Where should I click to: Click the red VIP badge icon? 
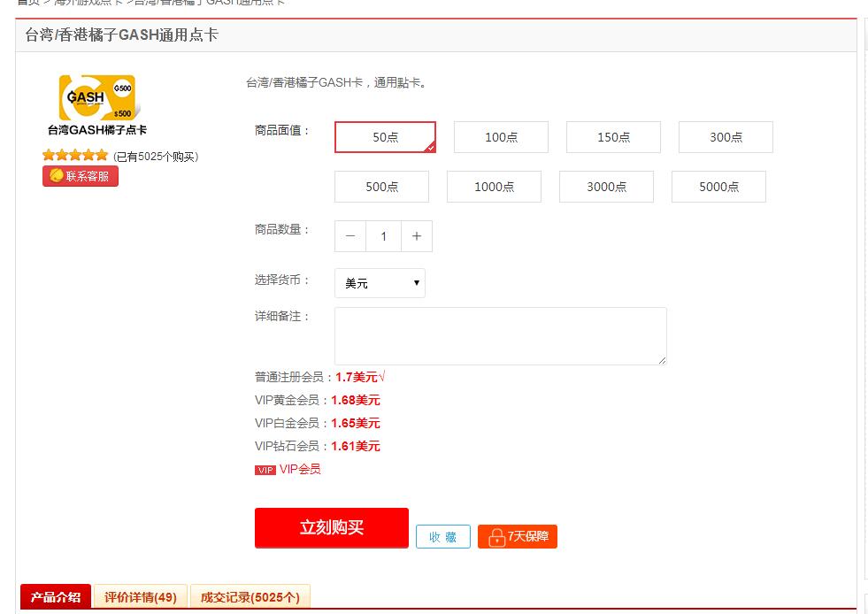coord(265,470)
